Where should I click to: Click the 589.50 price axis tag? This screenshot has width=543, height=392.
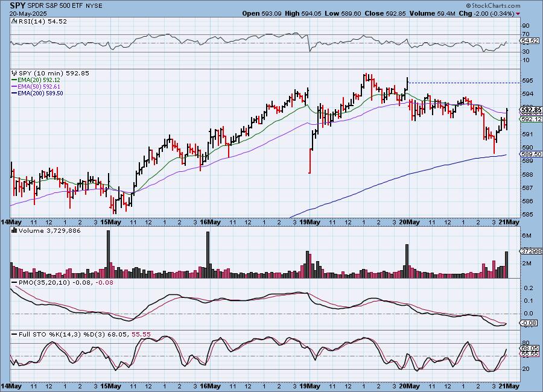pos(531,154)
